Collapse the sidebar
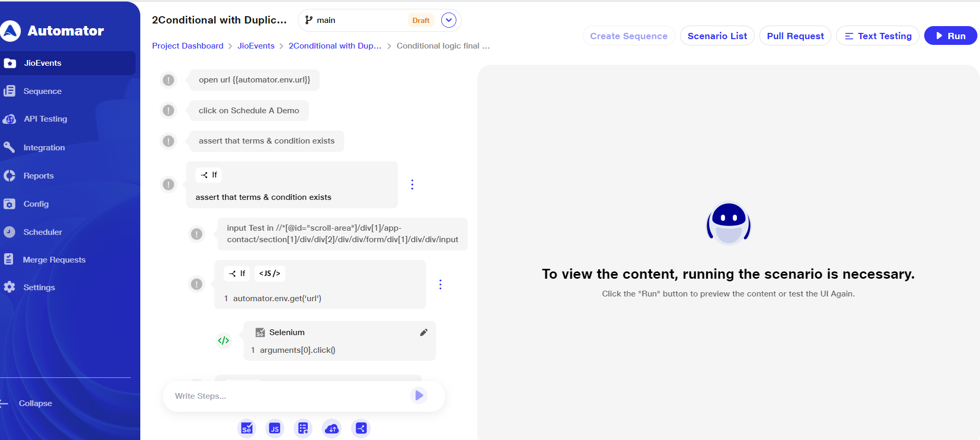 coord(35,403)
